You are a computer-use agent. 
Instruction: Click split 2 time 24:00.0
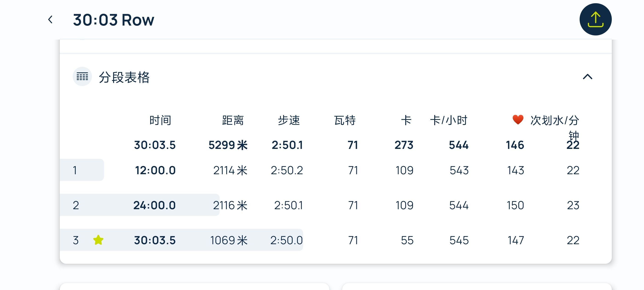[x=155, y=206]
